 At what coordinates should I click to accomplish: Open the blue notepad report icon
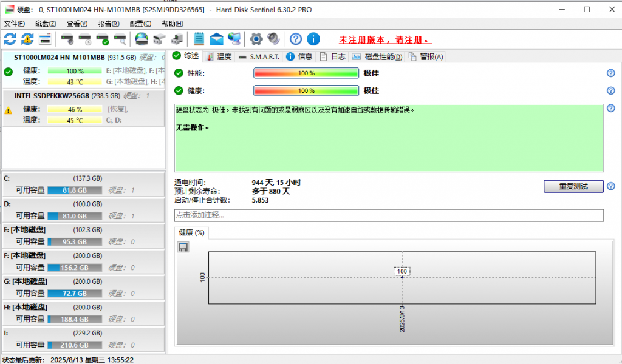[199, 39]
